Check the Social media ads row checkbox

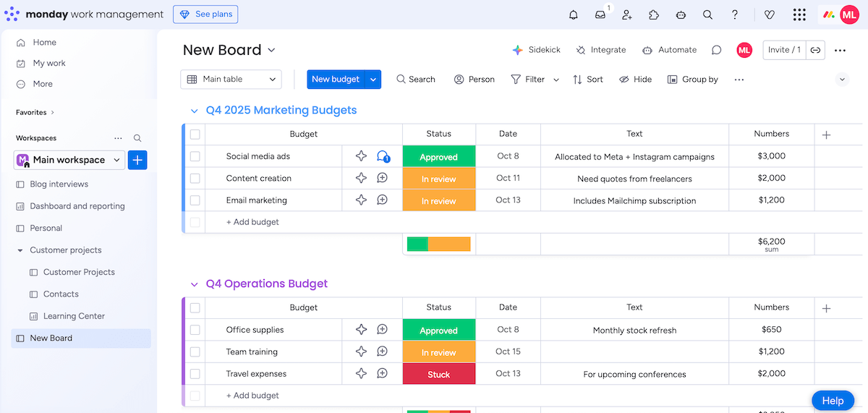click(195, 156)
